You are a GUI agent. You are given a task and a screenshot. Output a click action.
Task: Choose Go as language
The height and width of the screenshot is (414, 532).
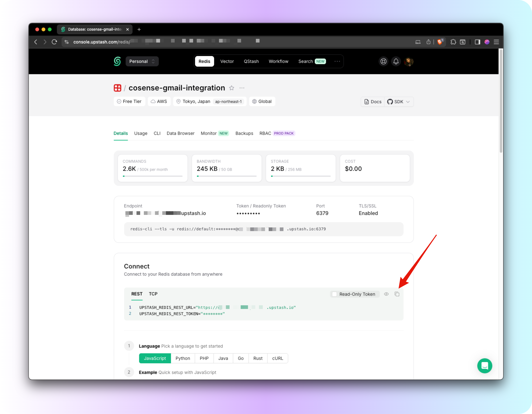click(241, 358)
